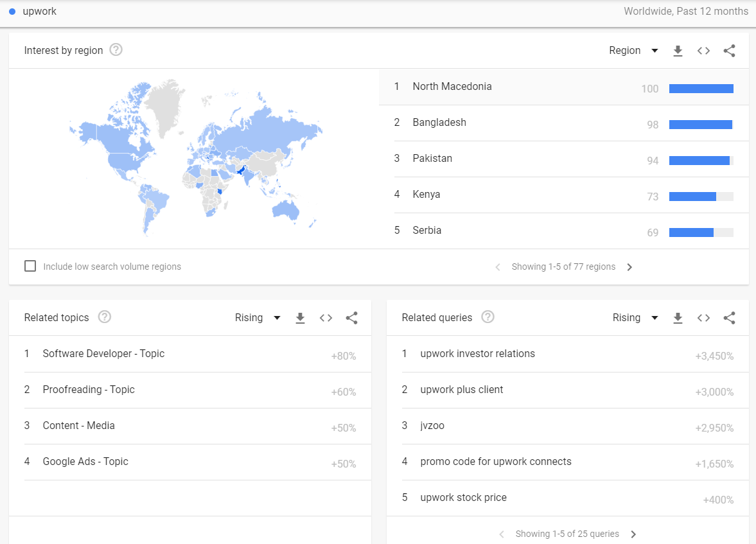Select Kenya region row
The image size is (756, 544).
(x=563, y=195)
